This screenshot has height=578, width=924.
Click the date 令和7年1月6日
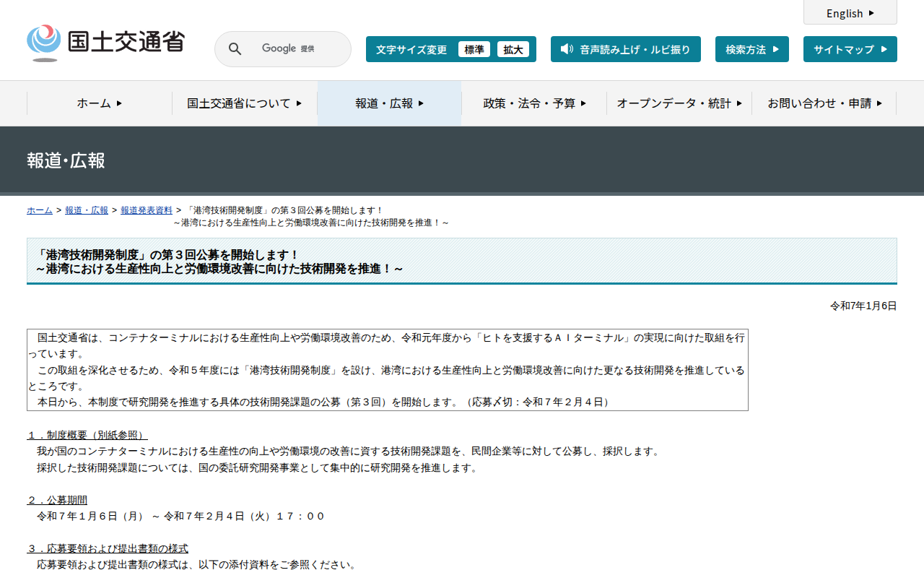(863, 306)
